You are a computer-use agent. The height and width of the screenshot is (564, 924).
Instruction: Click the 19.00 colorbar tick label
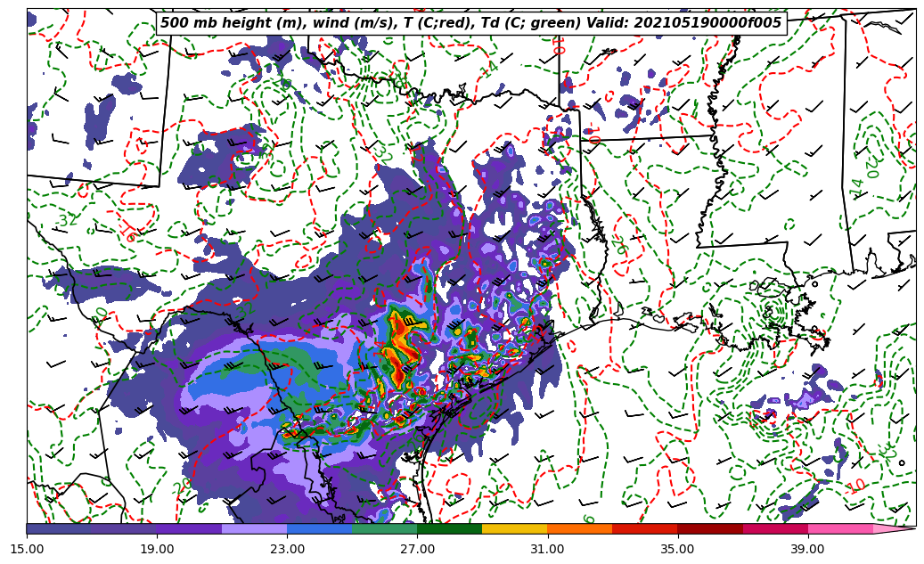click(157, 549)
